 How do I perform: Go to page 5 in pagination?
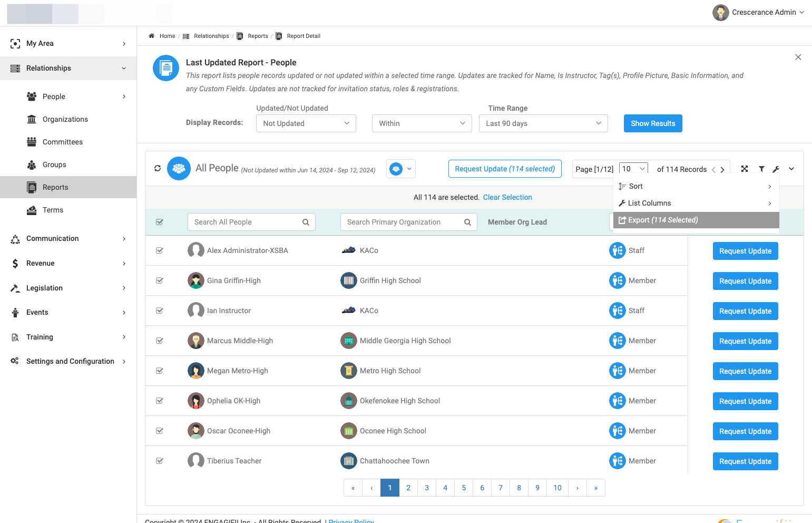coord(464,488)
